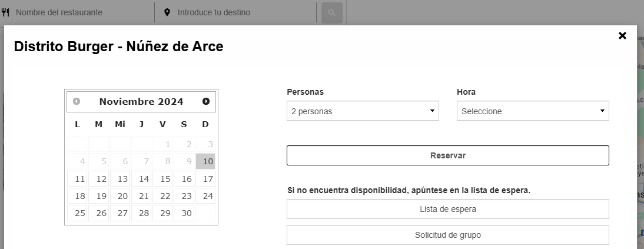The width and height of the screenshot is (644, 249).
Task: Close the Distrito Burger reservation dialog
Action: coord(622,36)
